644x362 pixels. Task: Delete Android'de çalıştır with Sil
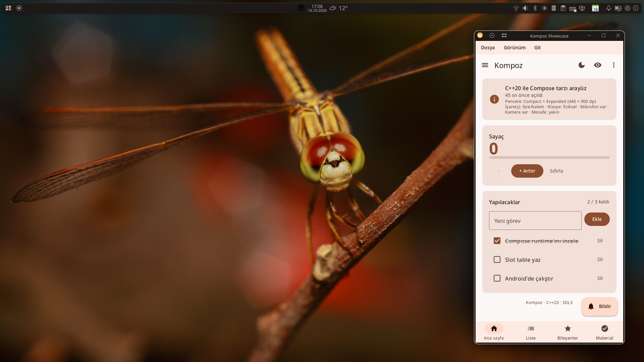(600, 278)
